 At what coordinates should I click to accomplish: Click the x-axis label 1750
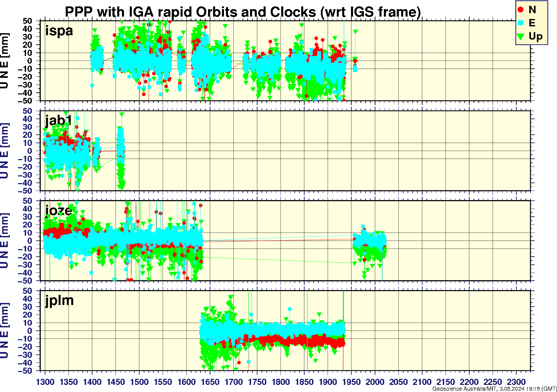coord(257,382)
